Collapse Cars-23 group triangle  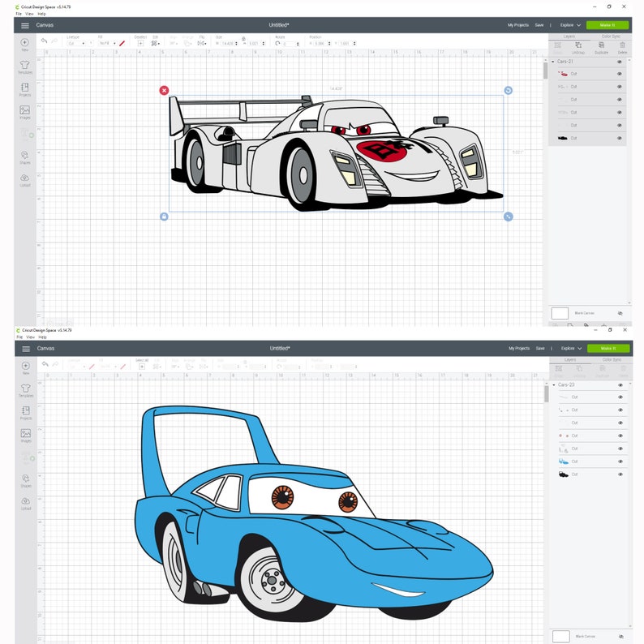click(x=554, y=384)
